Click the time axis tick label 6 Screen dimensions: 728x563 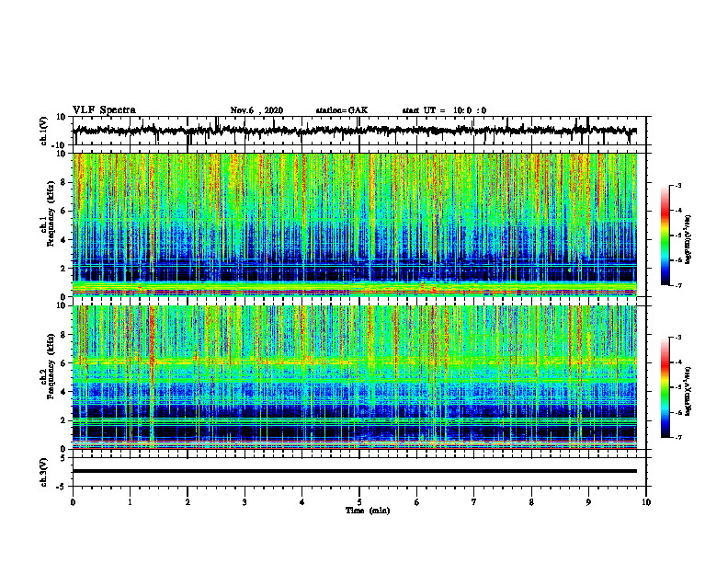point(417,502)
